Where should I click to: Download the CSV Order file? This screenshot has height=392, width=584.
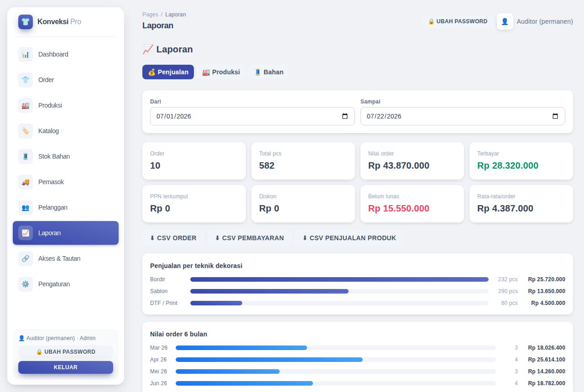tap(173, 238)
